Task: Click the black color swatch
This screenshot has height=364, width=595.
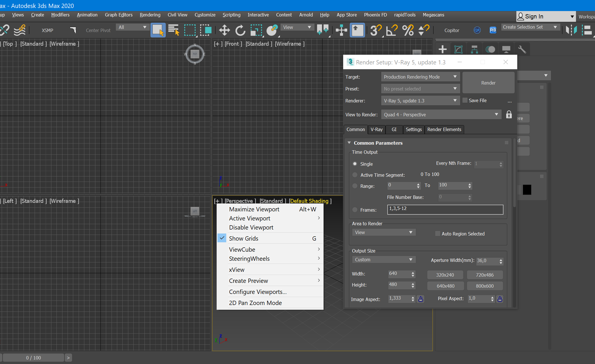Action: [x=527, y=190]
